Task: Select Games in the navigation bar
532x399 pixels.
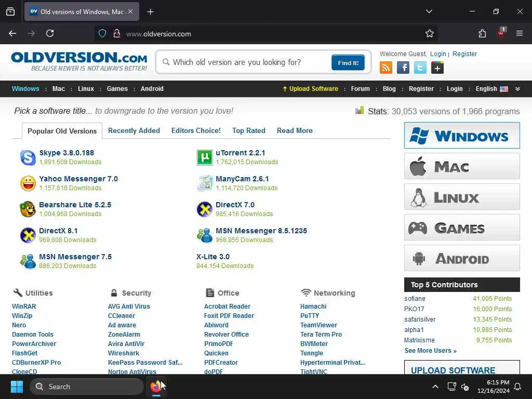Action: [117, 89]
